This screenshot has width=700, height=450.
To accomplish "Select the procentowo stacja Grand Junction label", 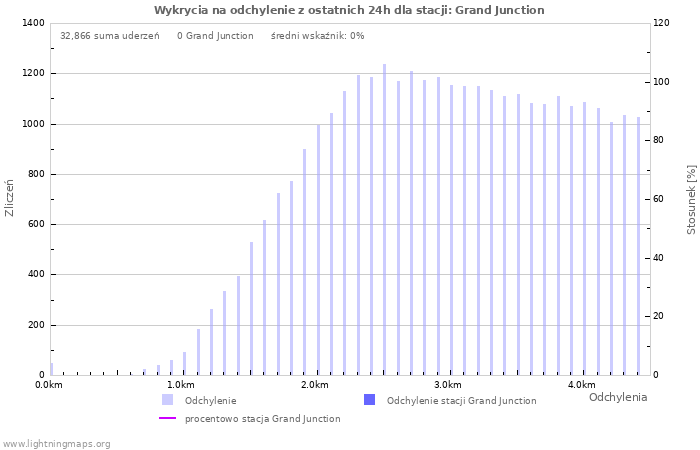I will (262, 419).
